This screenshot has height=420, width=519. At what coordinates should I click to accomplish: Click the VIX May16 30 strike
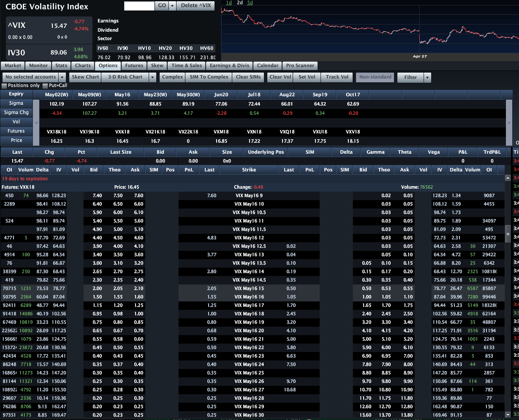click(249, 415)
